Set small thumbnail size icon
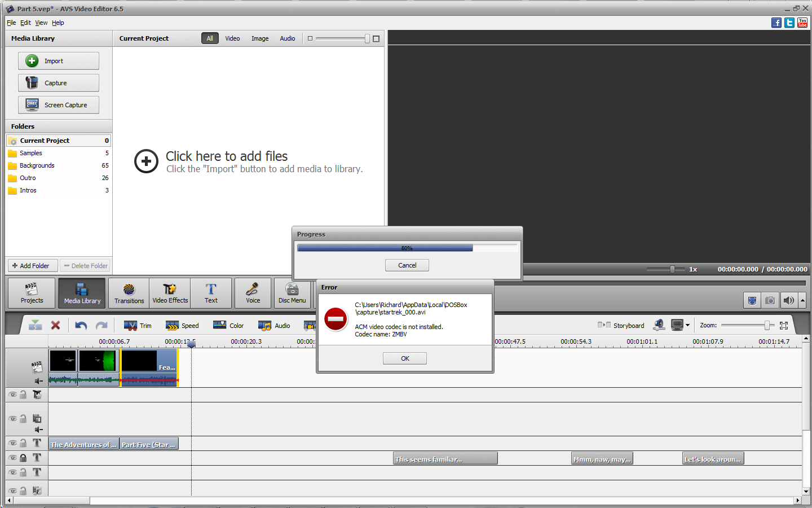Image resolution: width=812 pixels, height=508 pixels. [310, 38]
